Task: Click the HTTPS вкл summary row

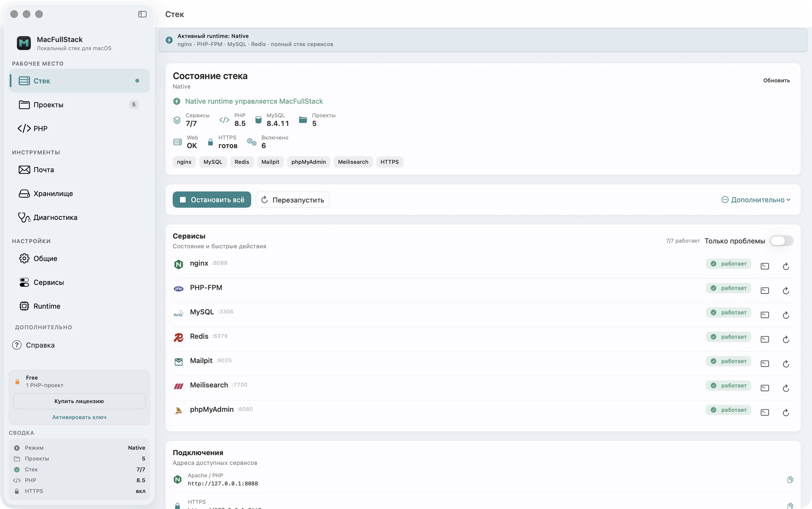Action: pos(79,491)
